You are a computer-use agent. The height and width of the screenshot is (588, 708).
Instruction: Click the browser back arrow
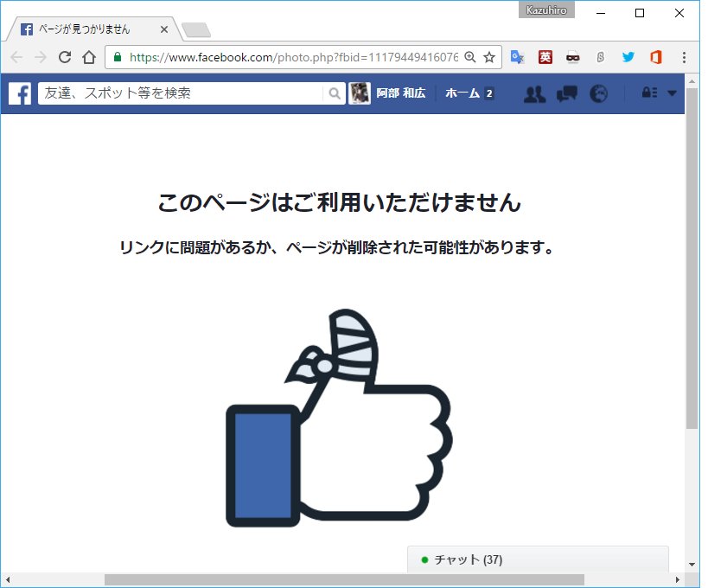coord(16,57)
